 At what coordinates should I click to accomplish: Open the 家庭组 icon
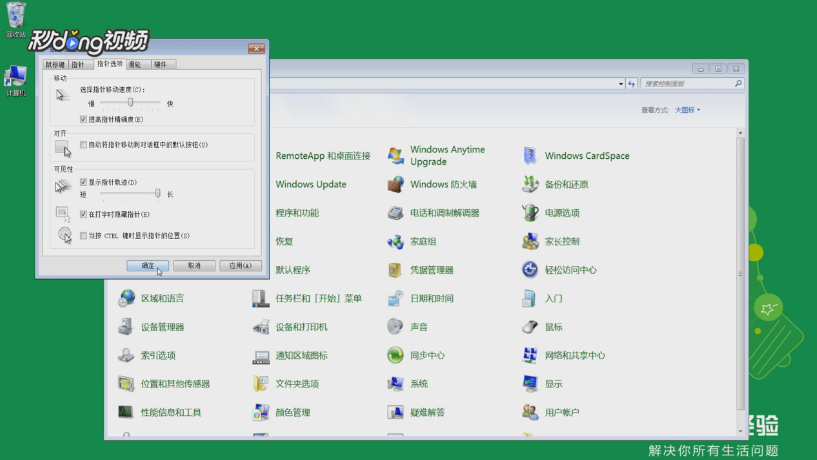click(x=395, y=241)
